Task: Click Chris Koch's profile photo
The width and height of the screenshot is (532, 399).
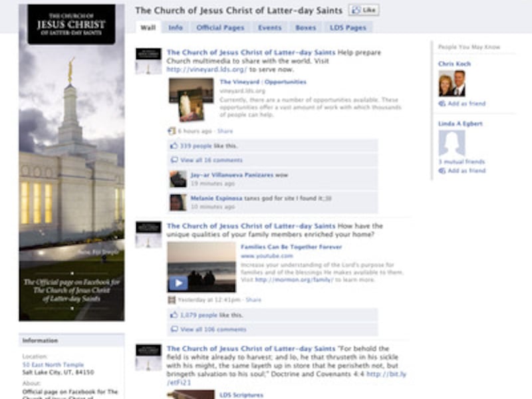Action: 452,84
